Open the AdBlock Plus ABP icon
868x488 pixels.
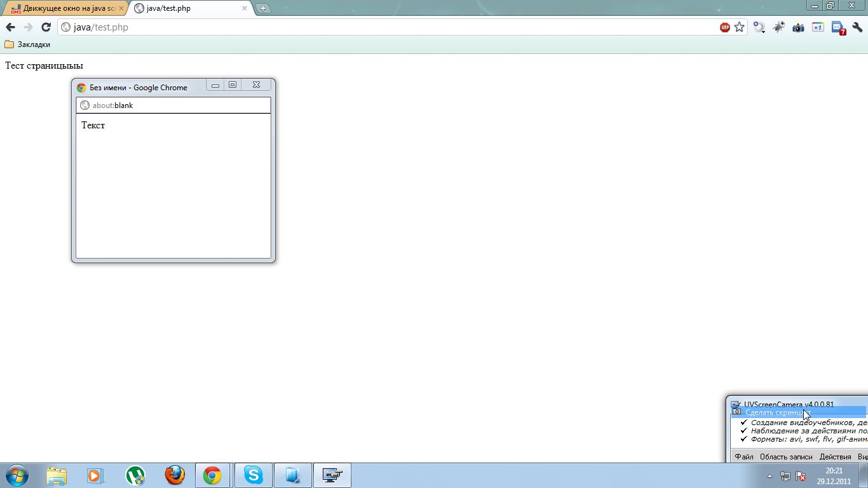coord(725,27)
